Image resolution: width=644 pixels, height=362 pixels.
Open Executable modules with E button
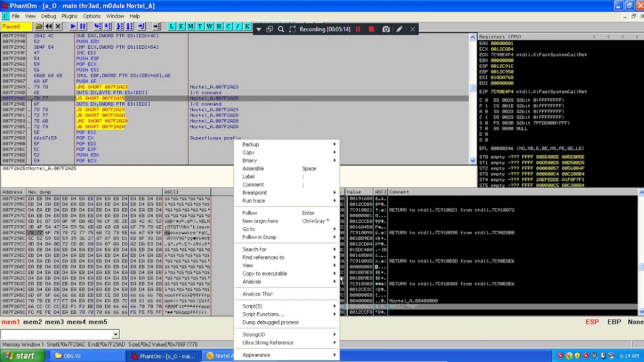[181, 26]
